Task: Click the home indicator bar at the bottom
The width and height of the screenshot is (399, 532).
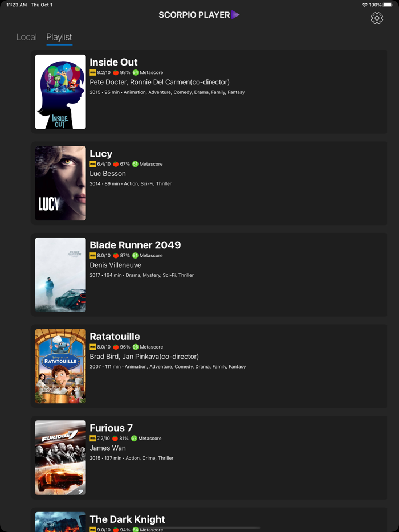Action: (199, 528)
